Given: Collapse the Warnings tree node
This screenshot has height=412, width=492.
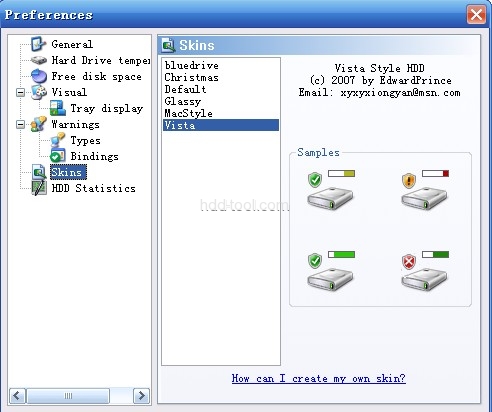Looking at the screenshot, I should [x=21, y=124].
